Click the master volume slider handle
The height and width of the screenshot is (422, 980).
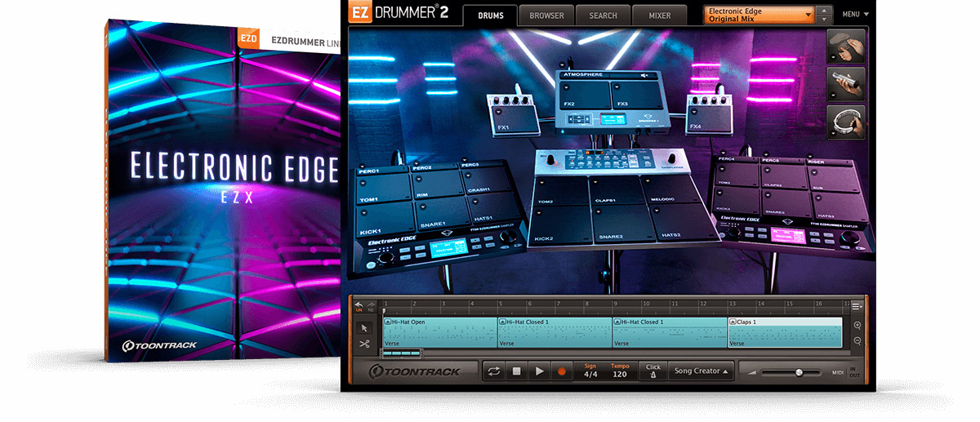[x=798, y=372]
